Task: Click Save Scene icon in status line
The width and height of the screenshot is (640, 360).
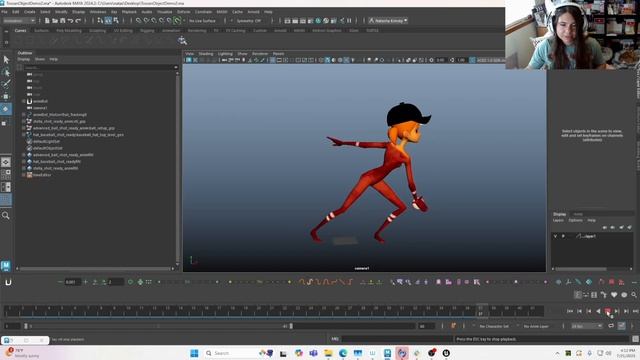Action: (x=62, y=20)
